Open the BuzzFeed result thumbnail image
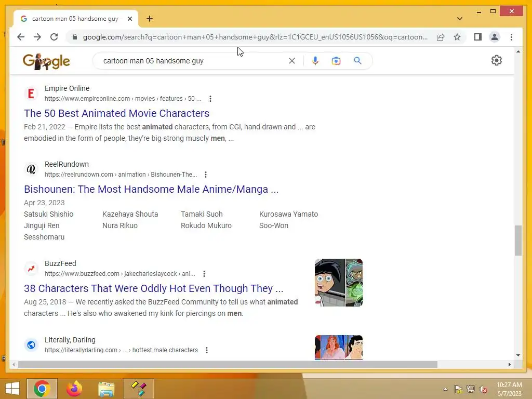The width and height of the screenshot is (532, 399). [x=339, y=283]
